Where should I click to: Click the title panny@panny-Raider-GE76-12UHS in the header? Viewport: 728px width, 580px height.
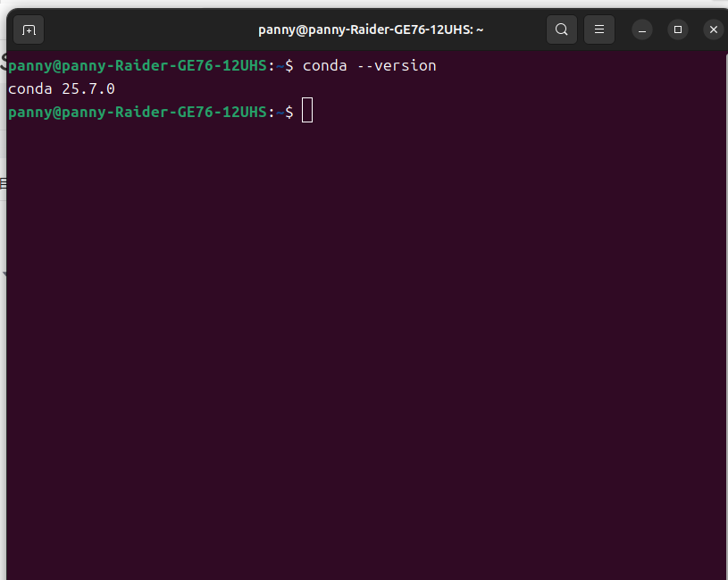coord(371,29)
